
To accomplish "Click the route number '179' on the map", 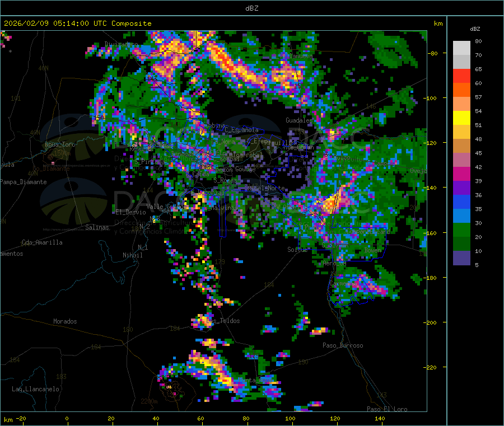I will click(x=220, y=262).
